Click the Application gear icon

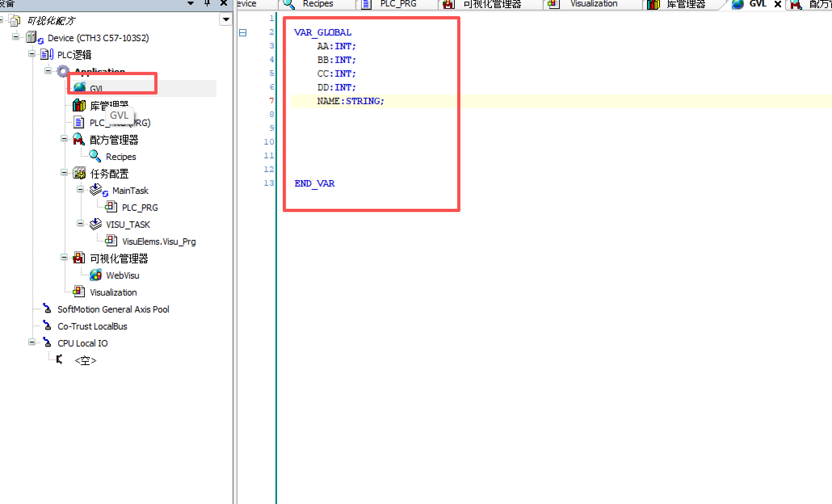tap(63, 71)
